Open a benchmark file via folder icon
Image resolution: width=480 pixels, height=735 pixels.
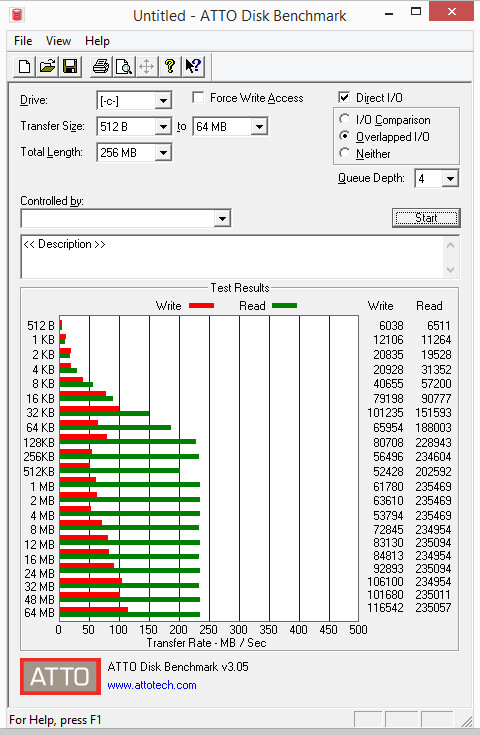point(47,66)
